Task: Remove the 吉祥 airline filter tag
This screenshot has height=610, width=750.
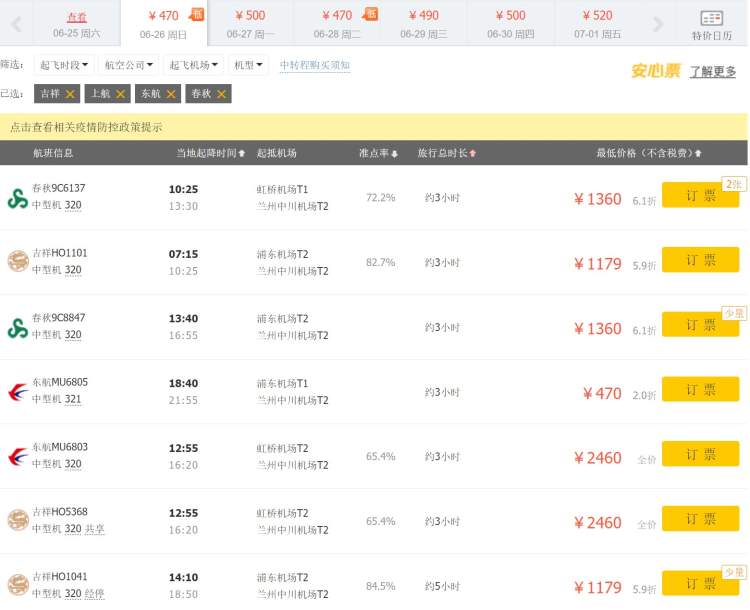Action: pos(70,94)
